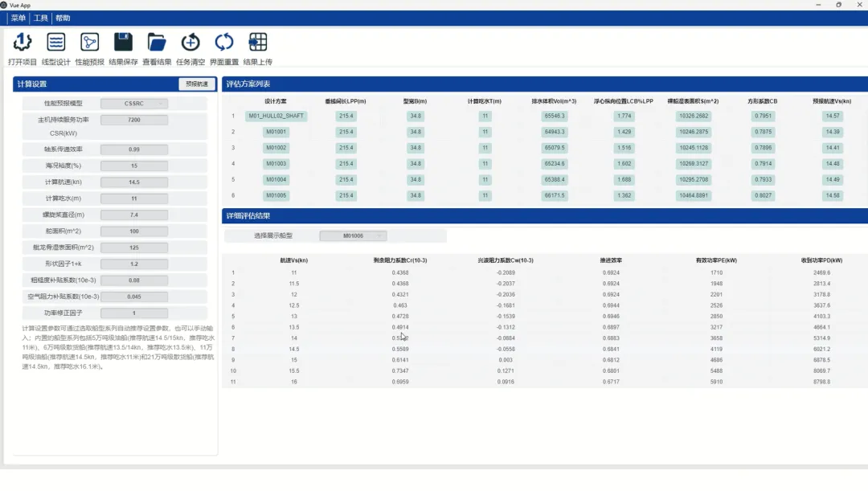Viewport: 868px width, 491px height.
Task: Click the Vue App window title icon
Action: click(x=4, y=5)
